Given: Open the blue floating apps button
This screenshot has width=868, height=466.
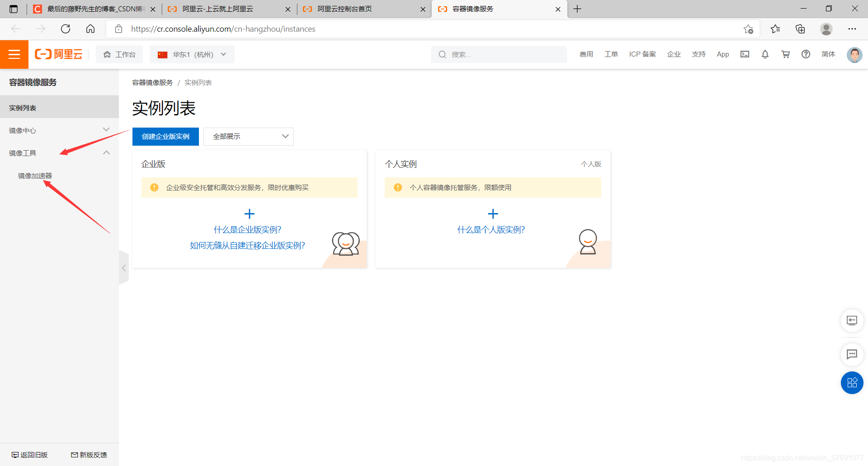Looking at the screenshot, I should pyautogui.click(x=852, y=383).
